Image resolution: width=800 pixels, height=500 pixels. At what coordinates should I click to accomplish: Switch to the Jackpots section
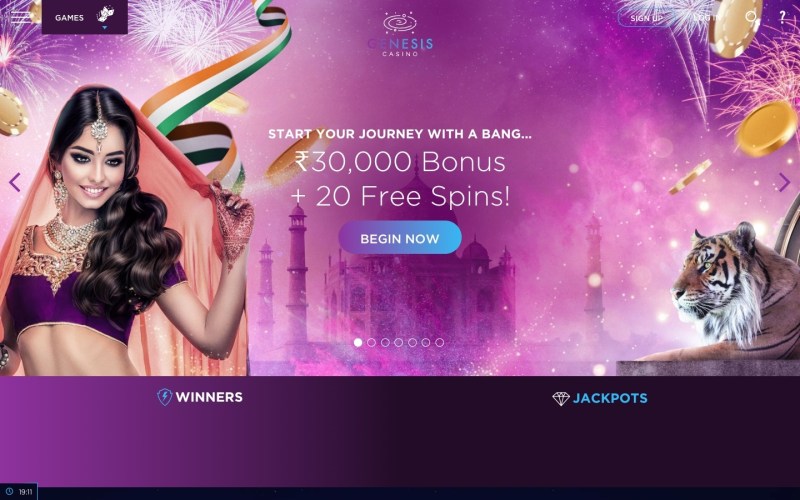[x=610, y=398]
